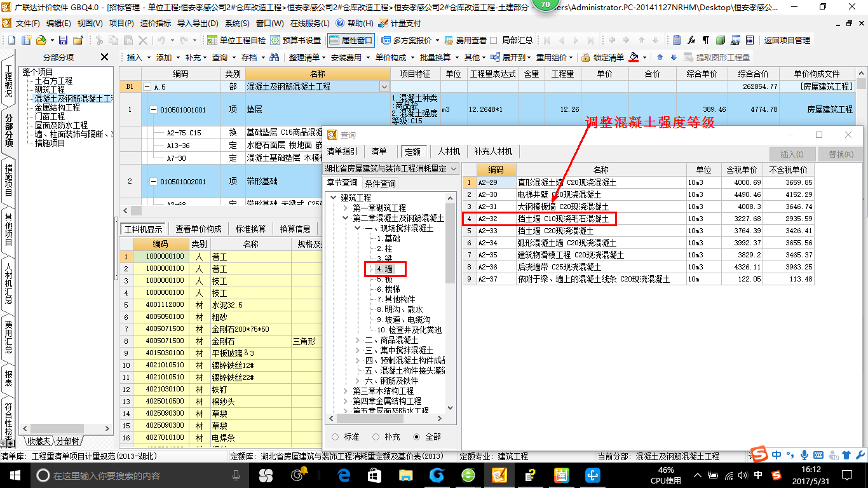Select row A2-32 挡土墙 C10现浇毛石混凝土
This screenshot has width=868, height=488.
(x=638, y=219)
